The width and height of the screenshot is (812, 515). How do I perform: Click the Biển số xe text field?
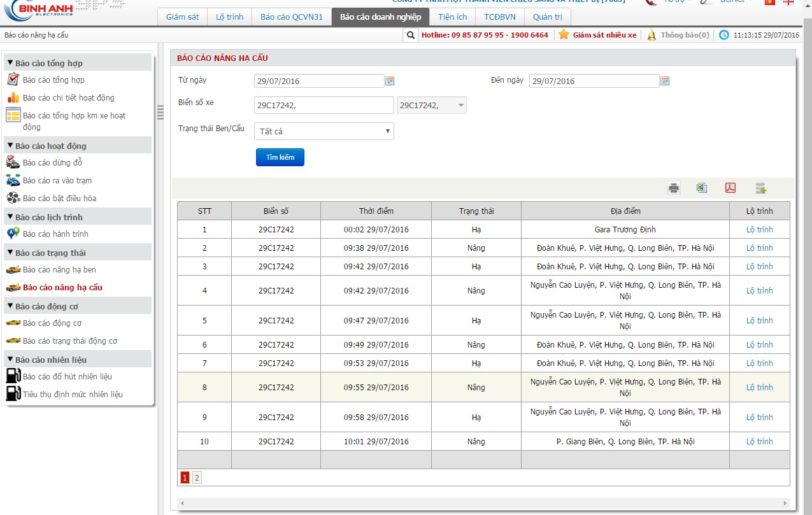[x=324, y=105]
